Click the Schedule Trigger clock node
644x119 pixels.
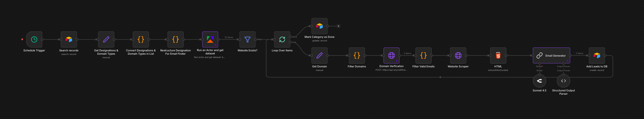point(34,39)
